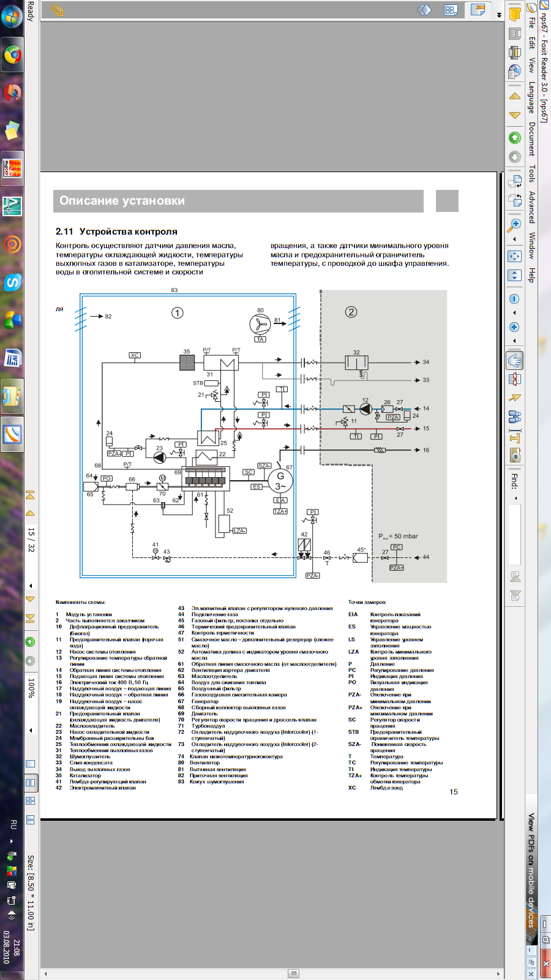Image resolution: width=551 pixels, height=980 pixels.
Task: Switch to single page layout view
Action: point(30,764)
